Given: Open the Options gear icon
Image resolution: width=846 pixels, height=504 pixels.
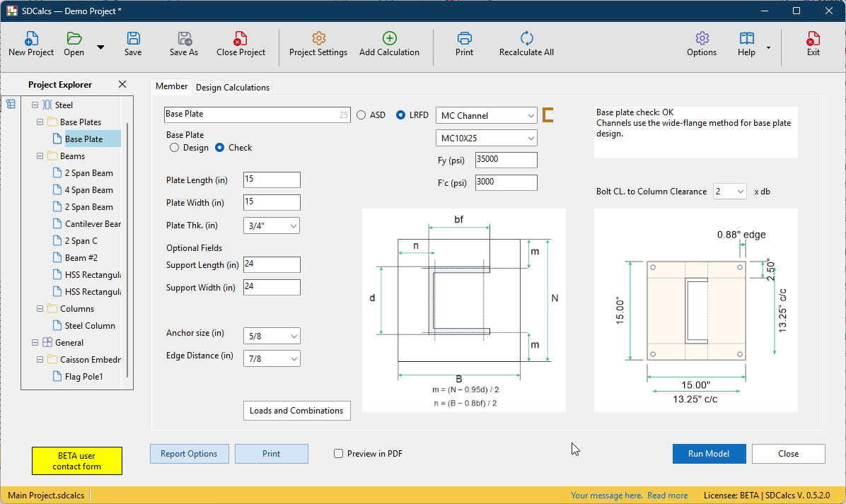Looking at the screenshot, I should point(702,39).
